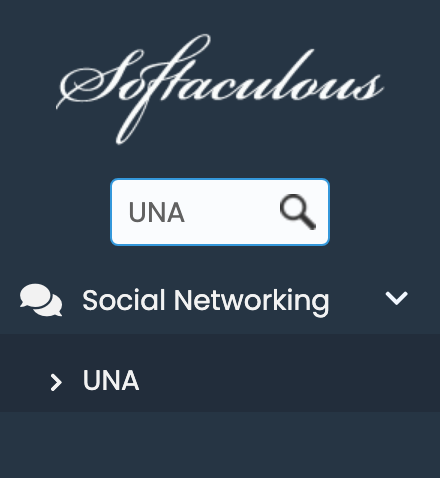Click the Softaculous script logo
The height and width of the screenshot is (478, 440).
220,89
